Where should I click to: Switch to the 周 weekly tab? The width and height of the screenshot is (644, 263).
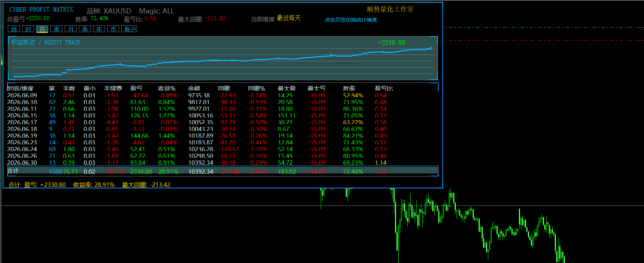point(56,29)
